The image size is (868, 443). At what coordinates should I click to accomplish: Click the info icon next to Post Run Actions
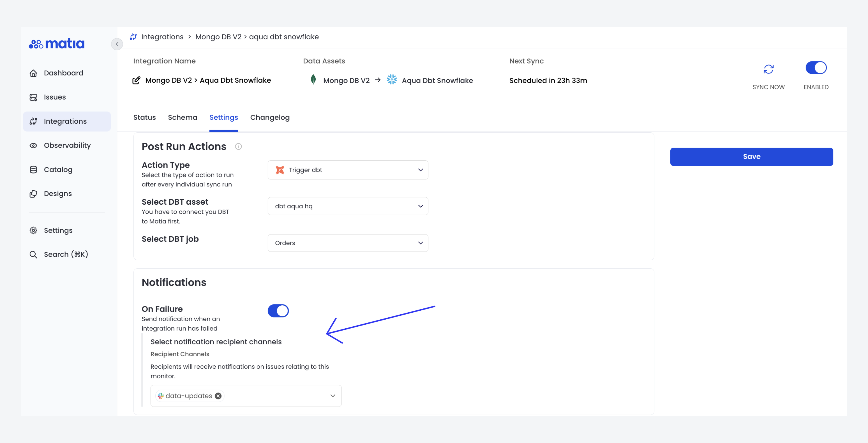pyautogui.click(x=239, y=146)
